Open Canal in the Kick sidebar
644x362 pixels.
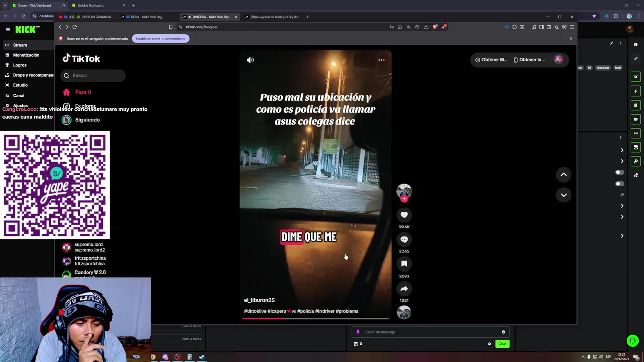(x=19, y=96)
